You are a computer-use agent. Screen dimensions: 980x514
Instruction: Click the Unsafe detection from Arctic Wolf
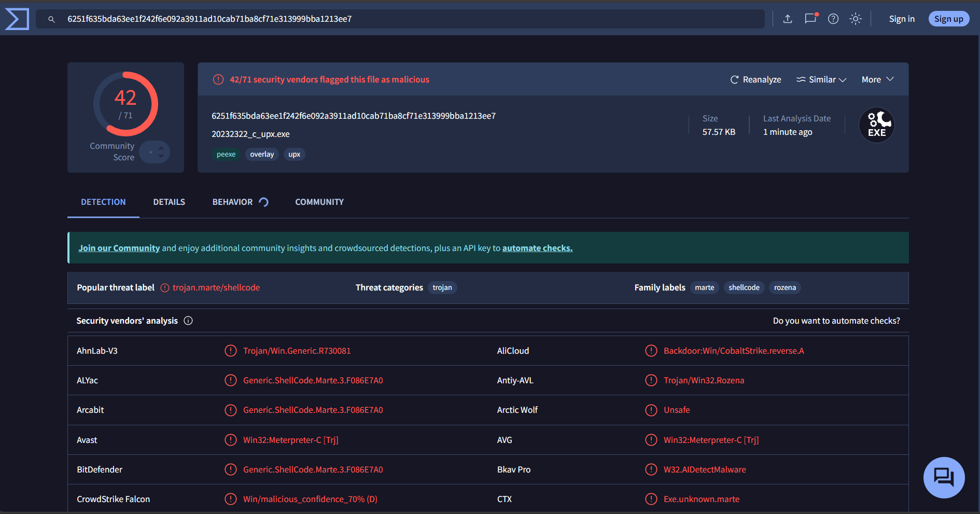coord(677,410)
